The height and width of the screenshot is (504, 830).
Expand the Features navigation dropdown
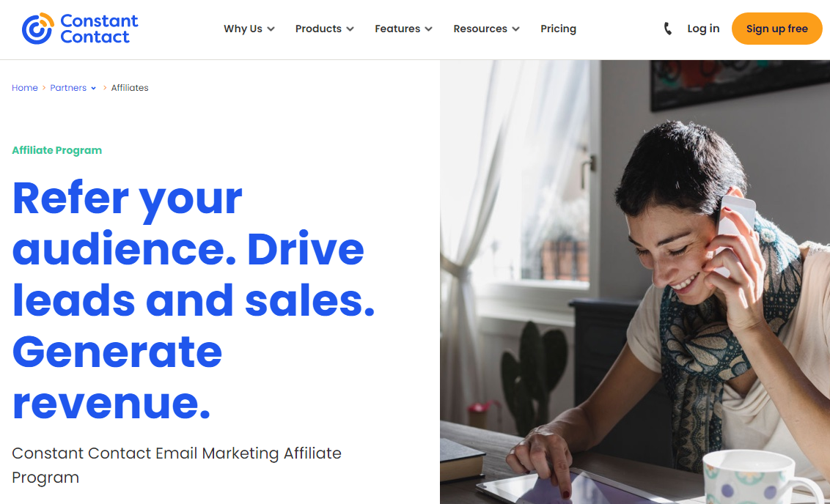coord(403,29)
